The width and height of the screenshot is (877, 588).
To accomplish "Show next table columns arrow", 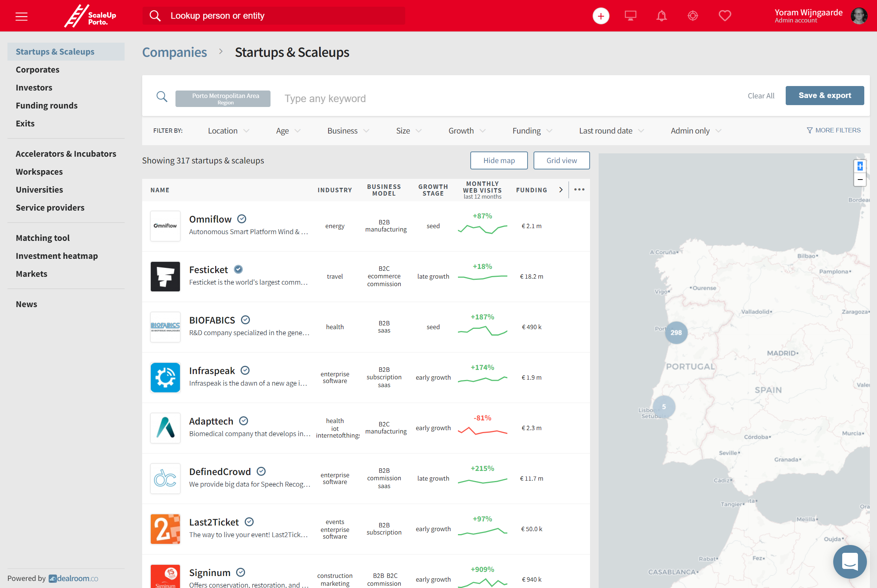I will pos(560,190).
